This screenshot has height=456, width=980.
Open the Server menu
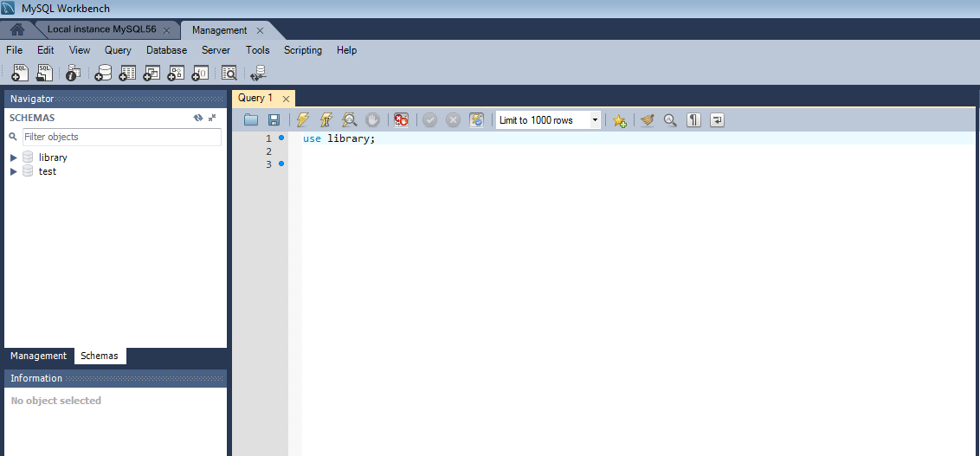pos(216,50)
